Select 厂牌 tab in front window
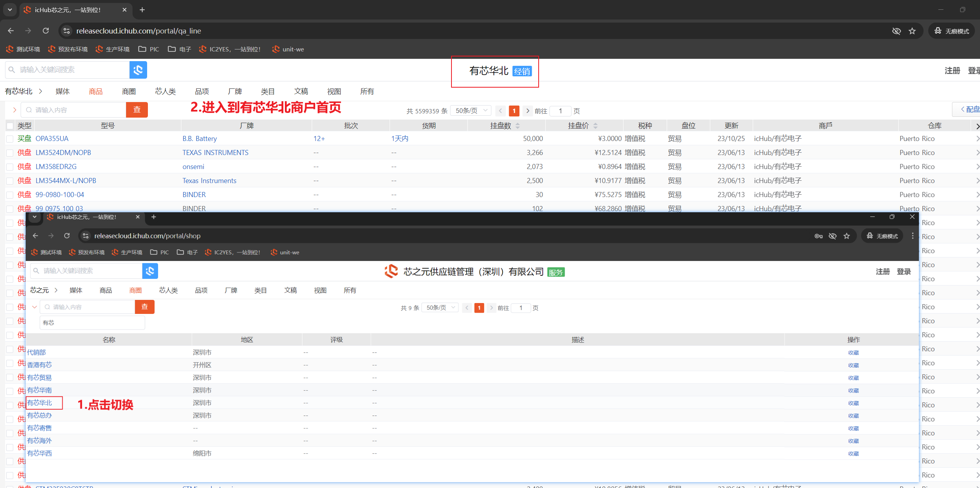 (231, 290)
